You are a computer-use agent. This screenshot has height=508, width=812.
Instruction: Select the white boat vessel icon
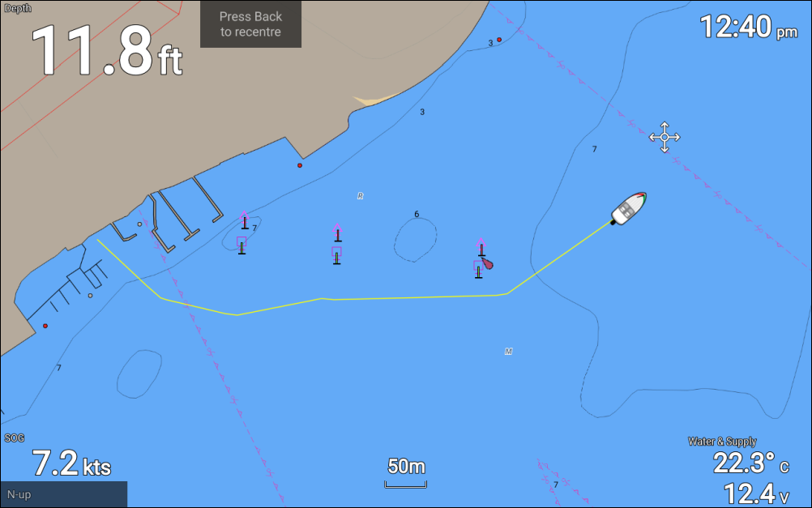(x=629, y=208)
